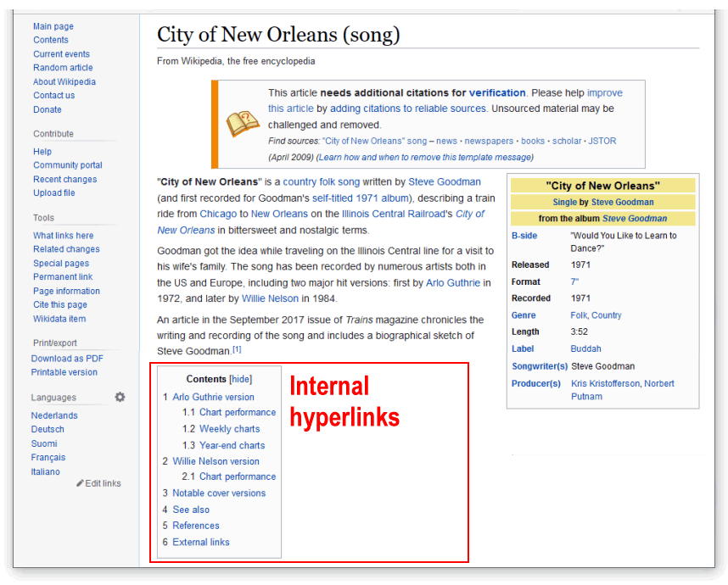Viewport: 728px width, 585px height.
Task: Hide the Contents table
Action: tap(241, 379)
